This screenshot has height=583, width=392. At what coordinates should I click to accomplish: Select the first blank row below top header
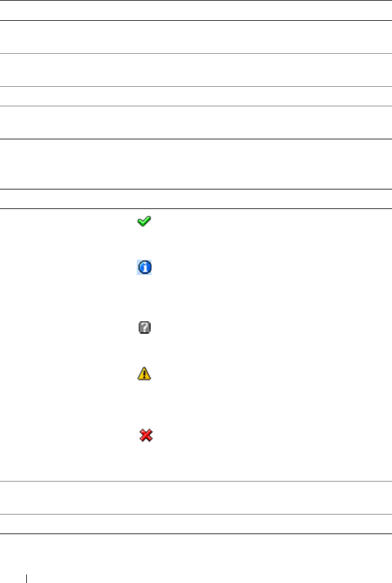click(196, 37)
